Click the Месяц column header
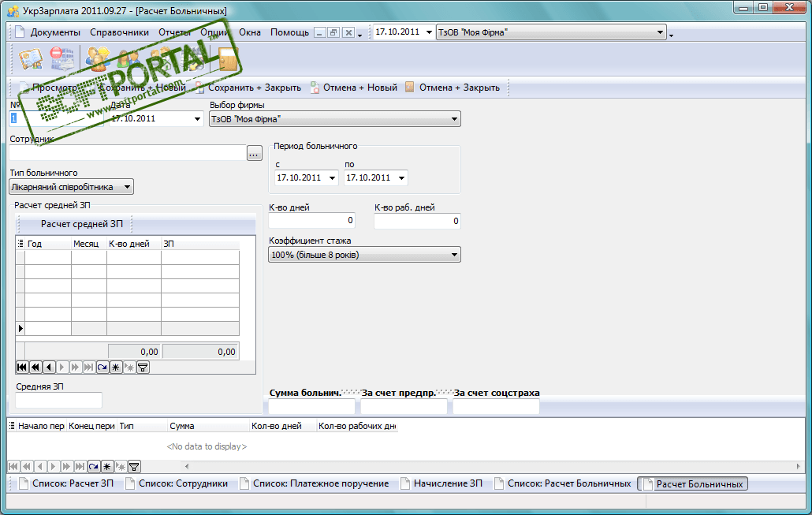The width and height of the screenshot is (812, 515). coord(88,244)
